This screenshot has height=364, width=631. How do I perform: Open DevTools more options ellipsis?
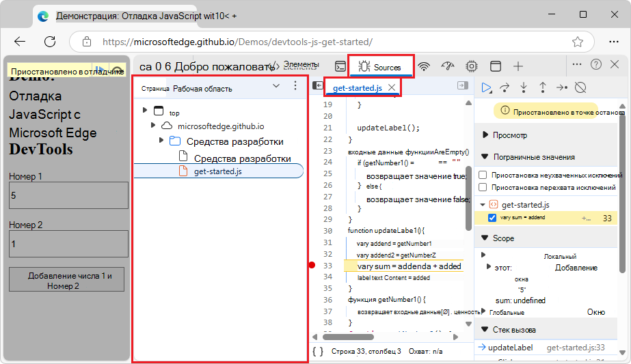coord(577,64)
